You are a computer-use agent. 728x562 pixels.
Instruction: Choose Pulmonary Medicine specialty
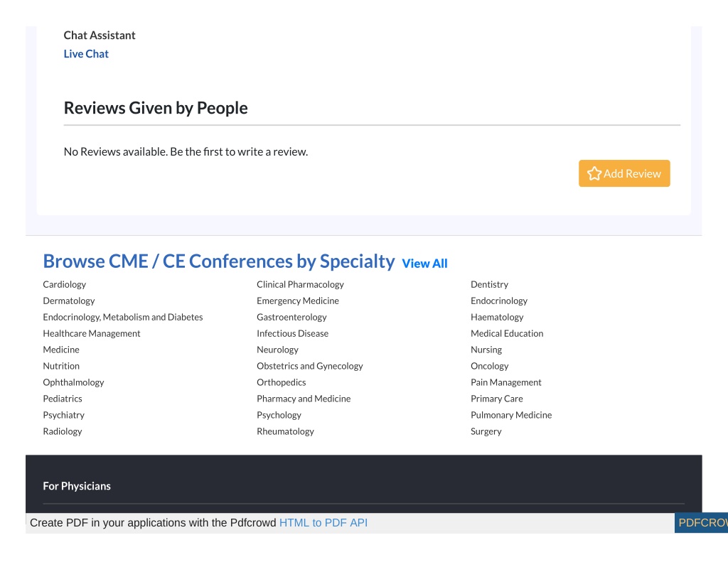tap(511, 415)
